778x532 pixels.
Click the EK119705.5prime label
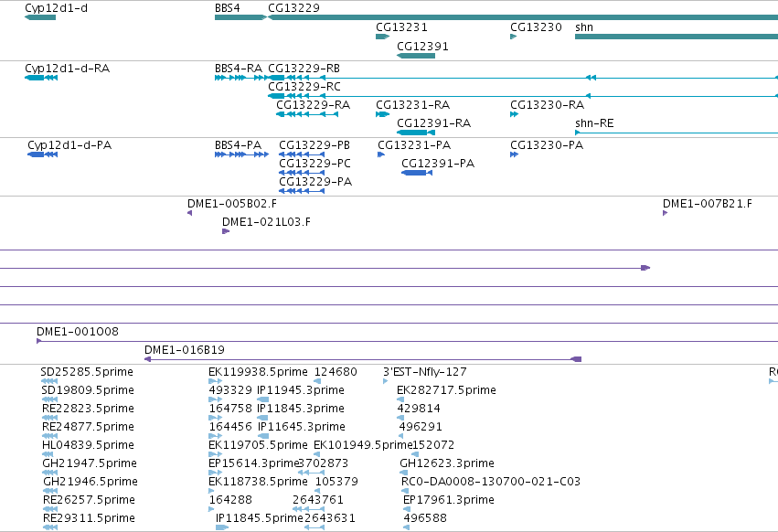pos(258,445)
